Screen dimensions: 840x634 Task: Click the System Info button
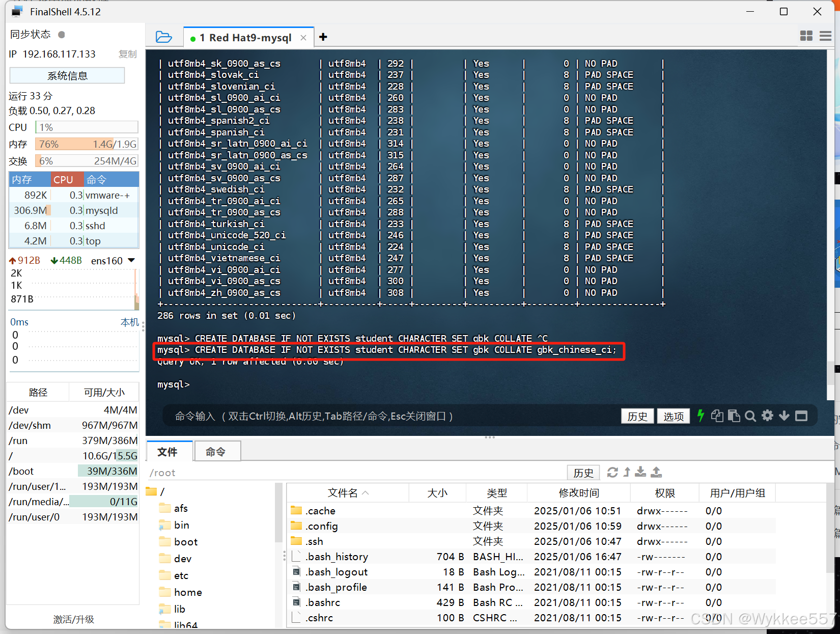click(x=67, y=75)
